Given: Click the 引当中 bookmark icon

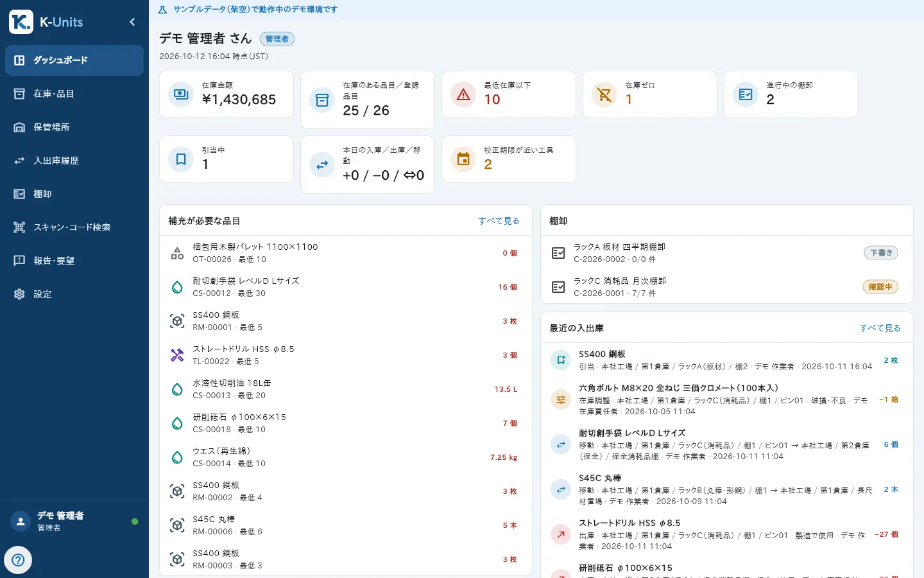Looking at the screenshot, I should [x=181, y=159].
